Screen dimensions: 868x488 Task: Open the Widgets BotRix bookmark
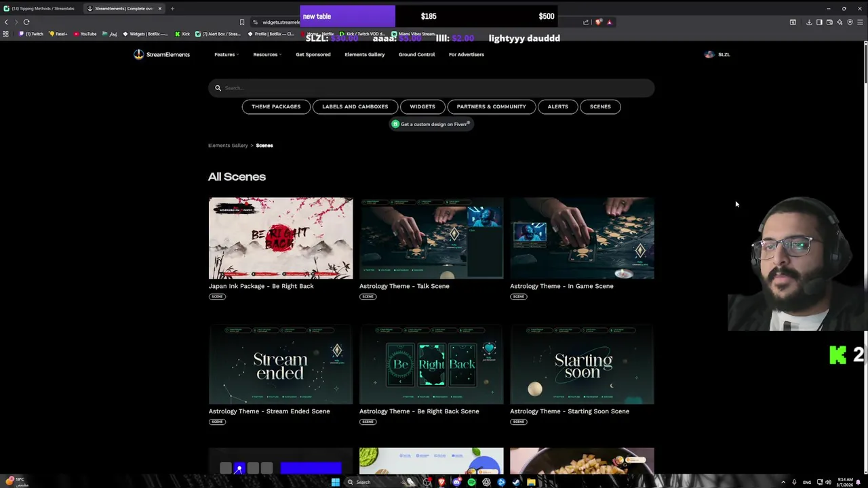(x=144, y=34)
